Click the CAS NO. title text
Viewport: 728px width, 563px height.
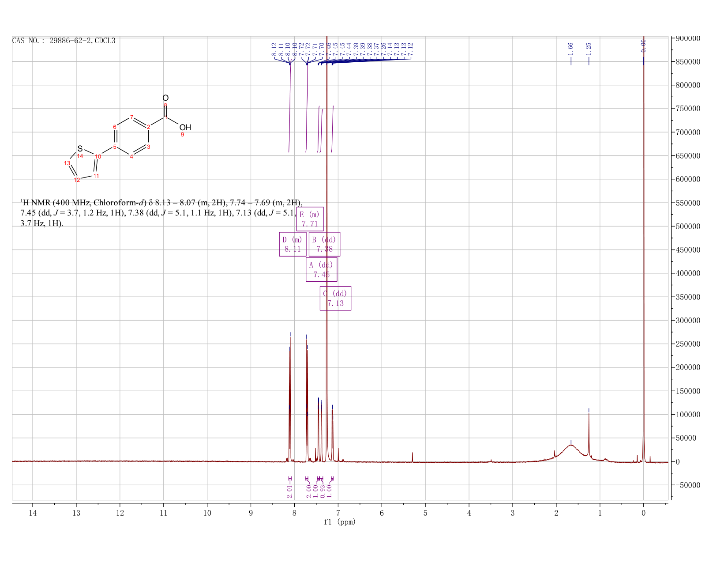pos(64,41)
